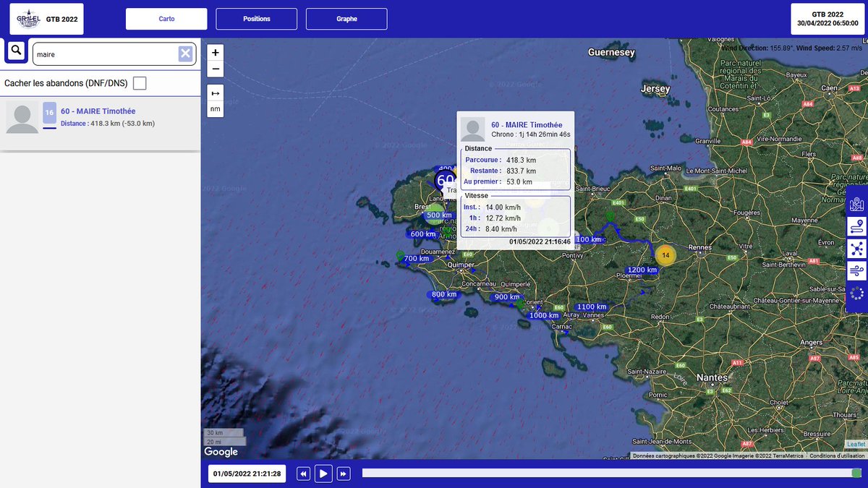Viewport: 868px width, 488px height.
Task: Open the Leaflet attribution link
Action: click(x=855, y=445)
